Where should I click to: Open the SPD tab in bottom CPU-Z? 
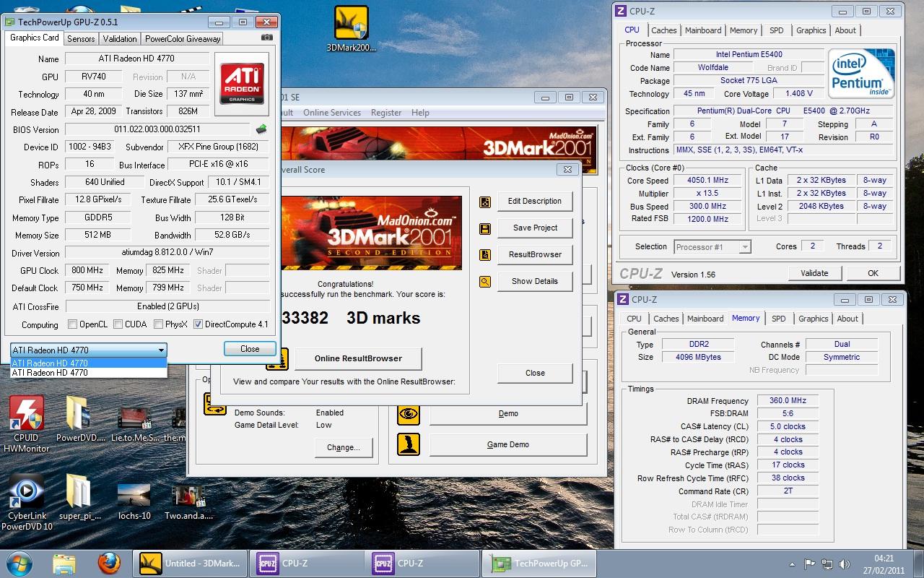(779, 319)
